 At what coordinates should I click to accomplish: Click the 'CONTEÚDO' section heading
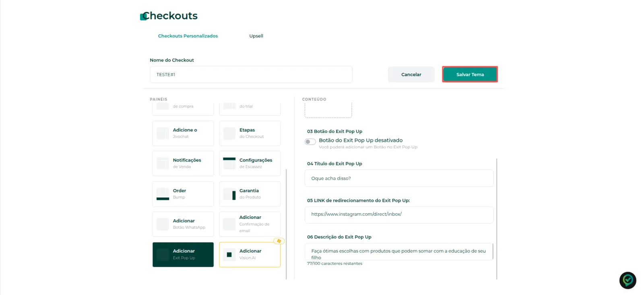coord(314,99)
